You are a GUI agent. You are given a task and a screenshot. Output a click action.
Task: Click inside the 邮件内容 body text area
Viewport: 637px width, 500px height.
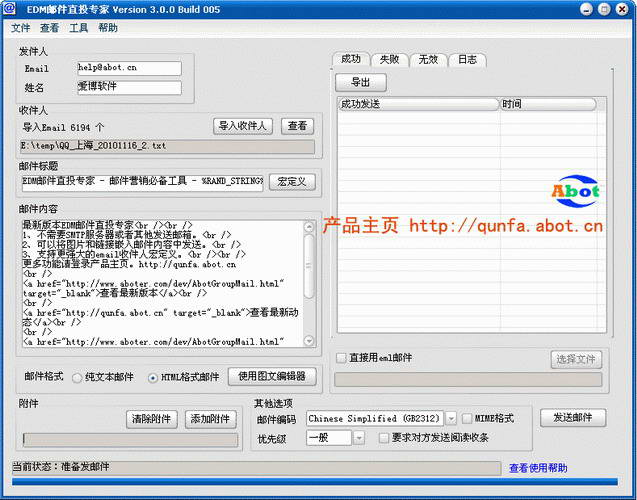(x=162, y=284)
